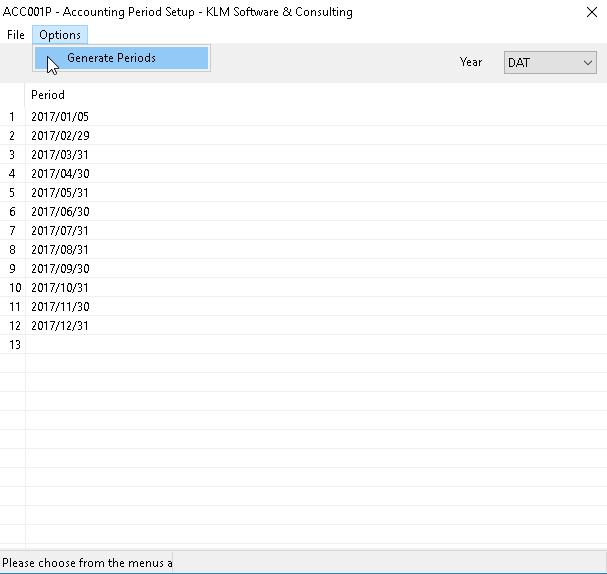Select period cell 2017/05/31
Viewport: 607px width, 574px height.
(316, 192)
